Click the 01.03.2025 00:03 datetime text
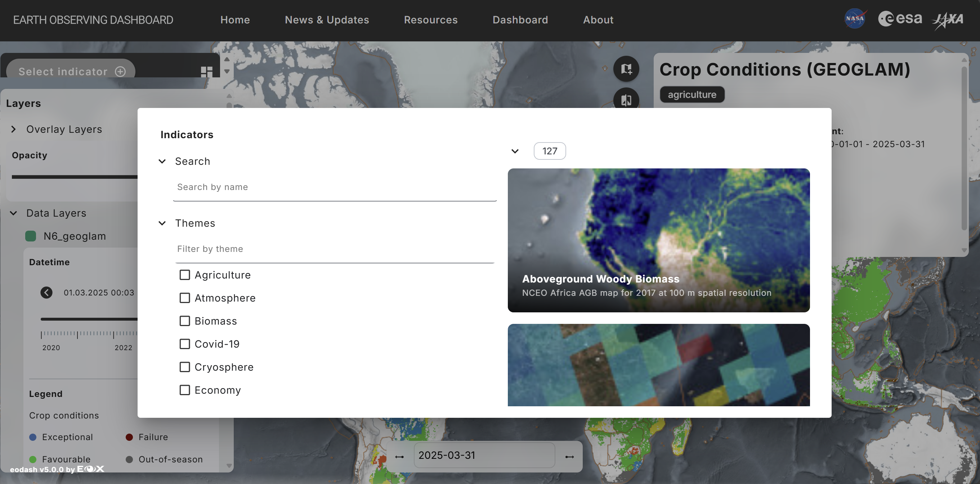The image size is (980, 484). click(99, 292)
